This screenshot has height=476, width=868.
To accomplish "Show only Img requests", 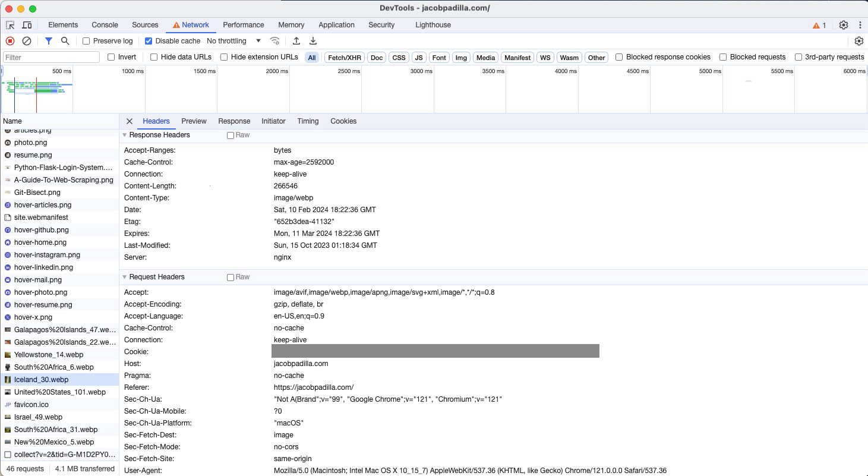I will [461, 57].
